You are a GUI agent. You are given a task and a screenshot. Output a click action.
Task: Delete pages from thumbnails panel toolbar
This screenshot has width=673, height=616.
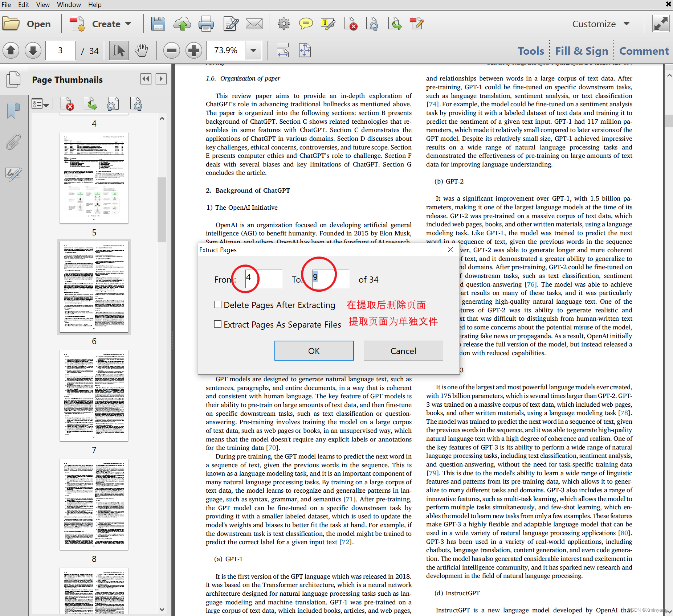point(67,104)
